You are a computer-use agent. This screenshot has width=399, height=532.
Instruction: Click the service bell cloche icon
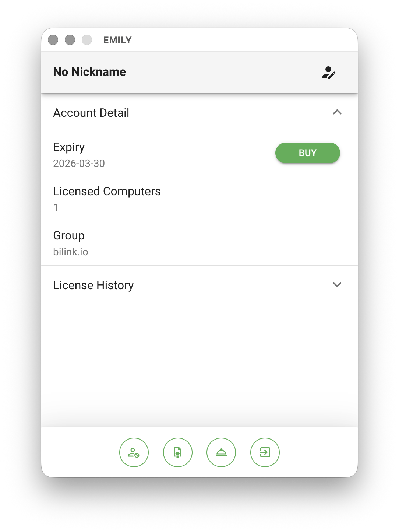click(221, 452)
